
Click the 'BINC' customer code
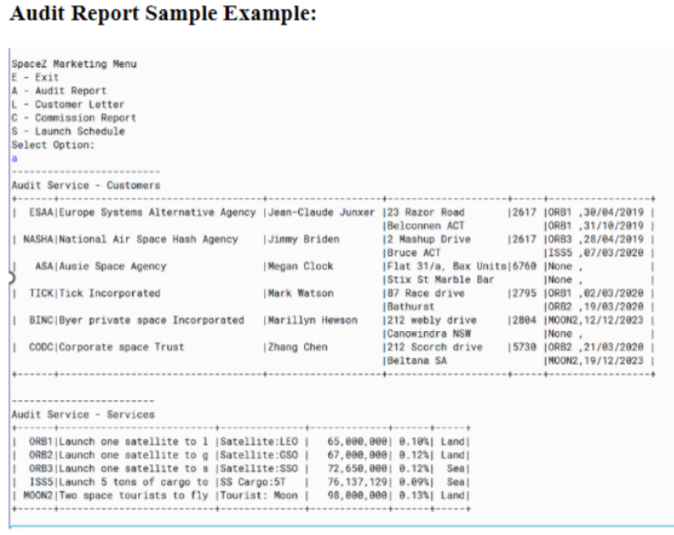pos(41,320)
